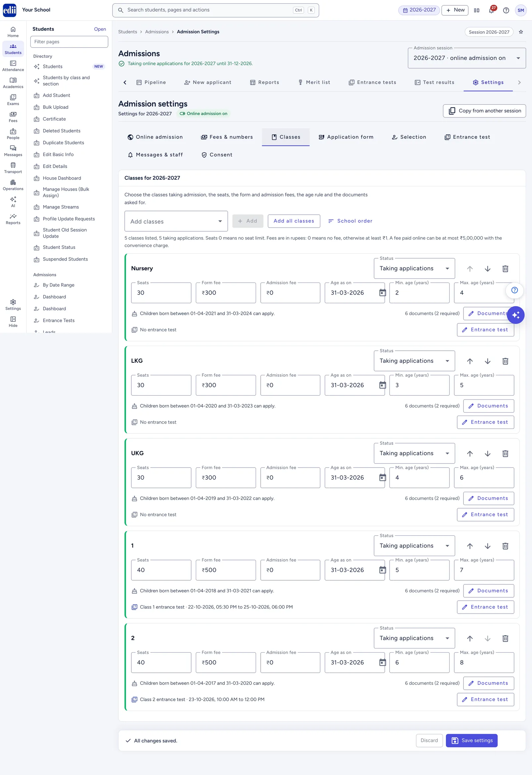Open Exams module in sidebar

click(13, 100)
